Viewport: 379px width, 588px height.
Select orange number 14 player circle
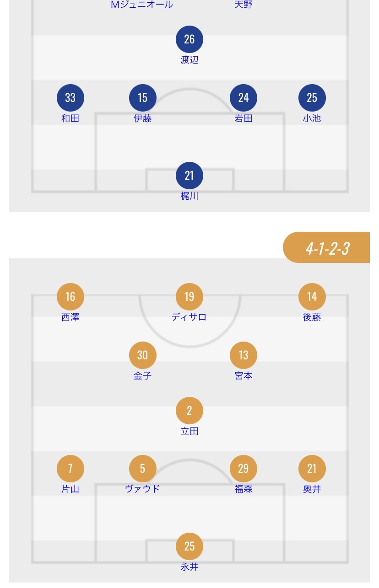pos(312,297)
